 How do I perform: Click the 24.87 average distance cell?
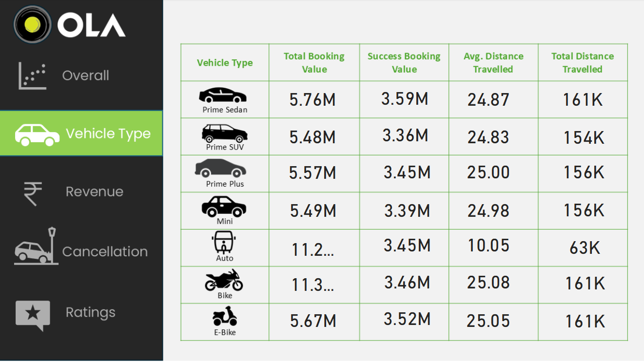488,100
